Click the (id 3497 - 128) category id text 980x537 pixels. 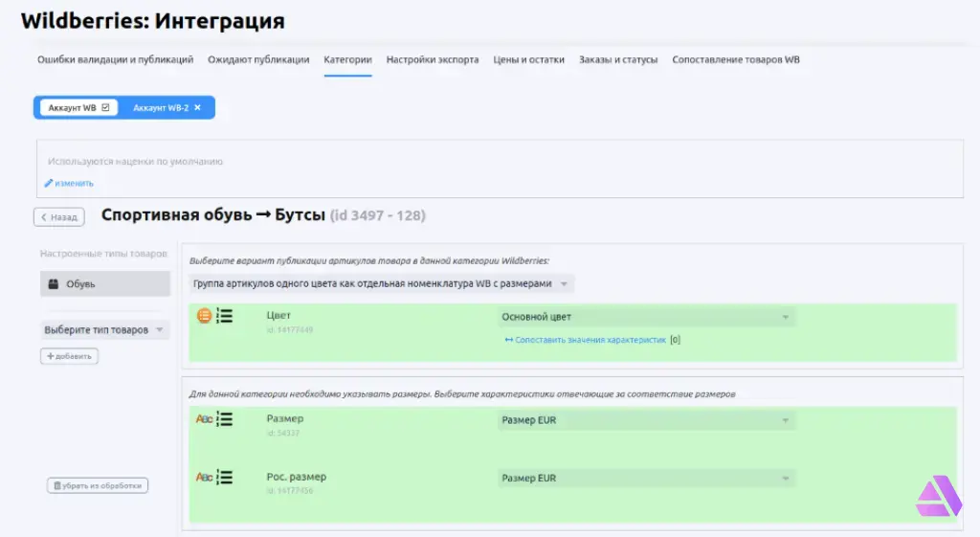tap(377, 215)
